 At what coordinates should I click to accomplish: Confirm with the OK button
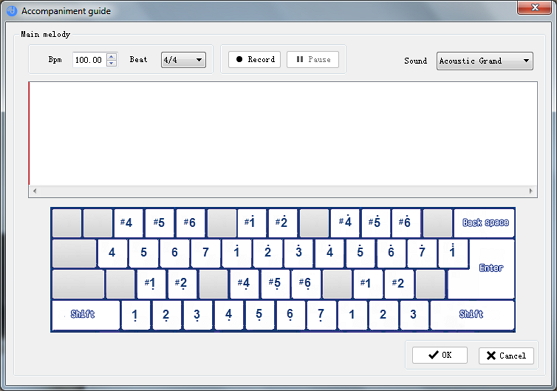pyautogui.click(x=440, y=355)
